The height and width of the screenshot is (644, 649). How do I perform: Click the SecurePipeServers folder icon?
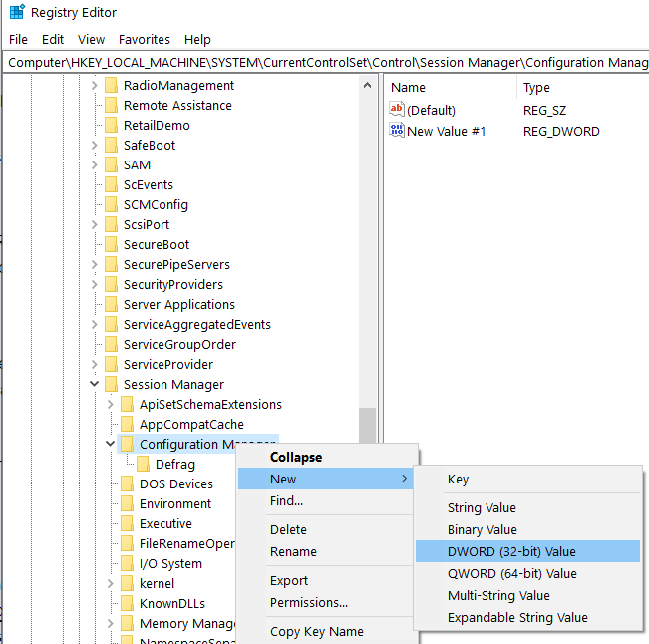pos(111,264)
